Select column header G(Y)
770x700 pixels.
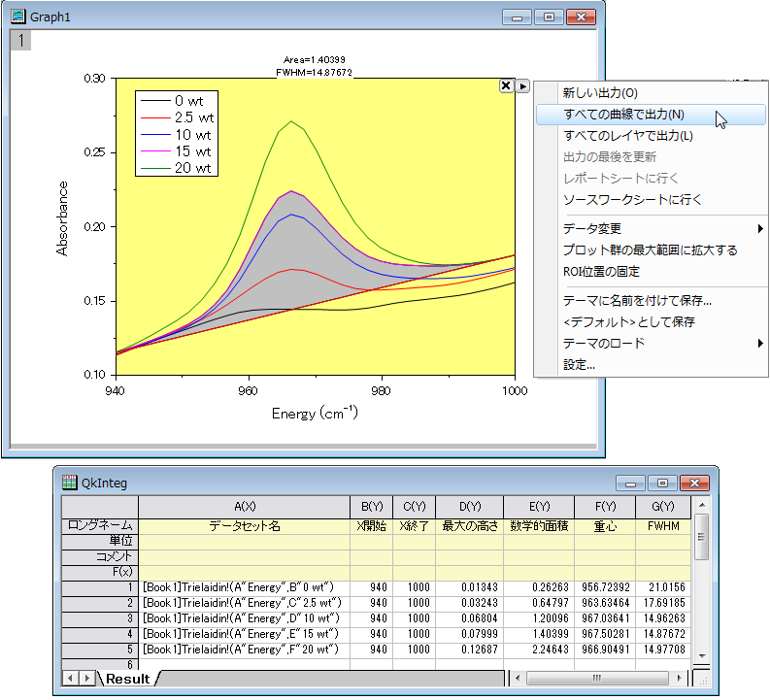[x=663, y=507]
